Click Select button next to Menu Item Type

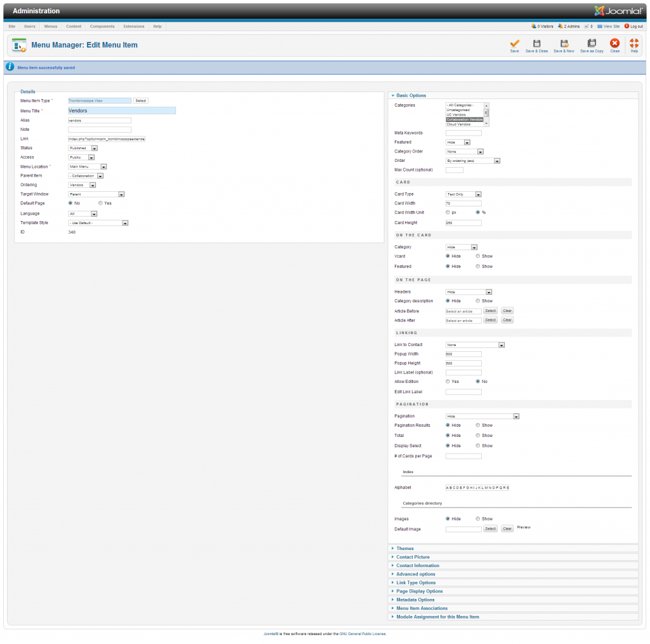point(140,101)
